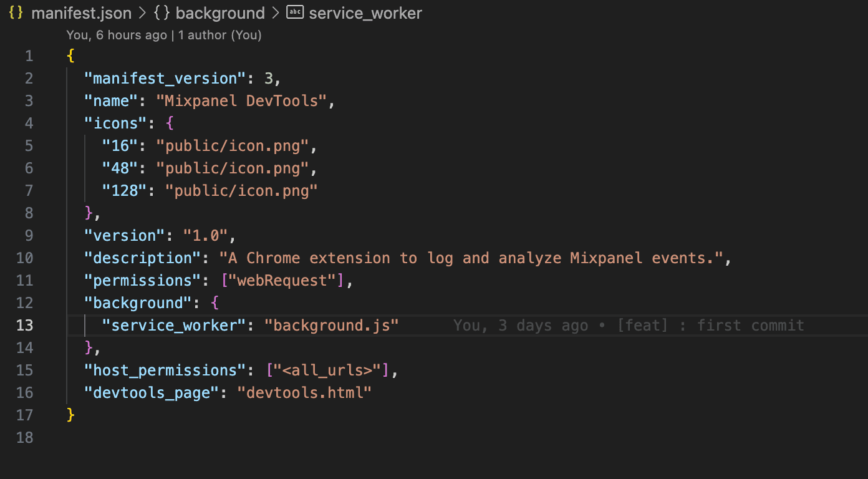Click the closing brace on line 17

point(70,415)
